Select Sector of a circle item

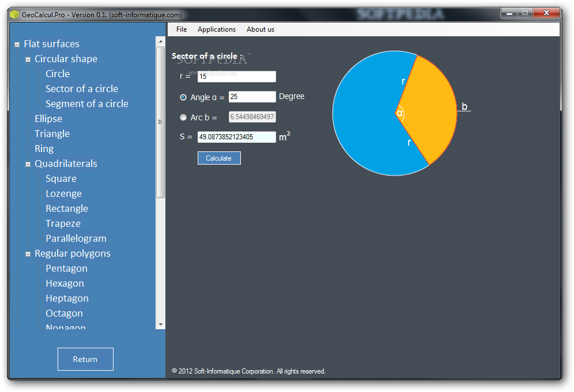pos(82,89)
